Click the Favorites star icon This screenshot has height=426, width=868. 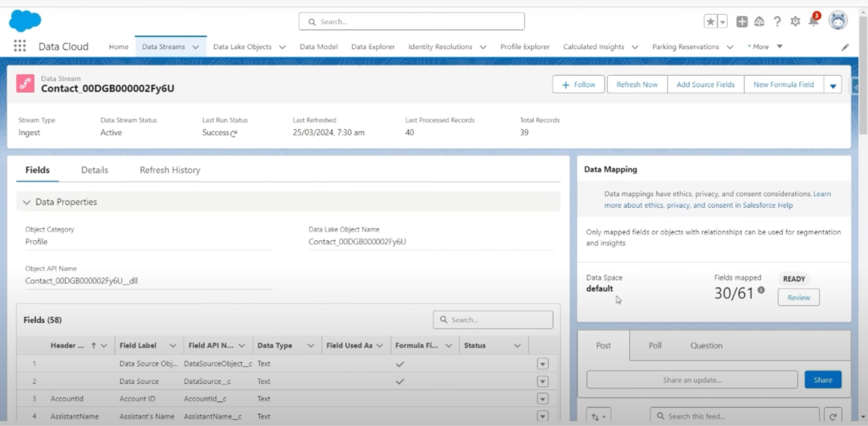point(711,22)
